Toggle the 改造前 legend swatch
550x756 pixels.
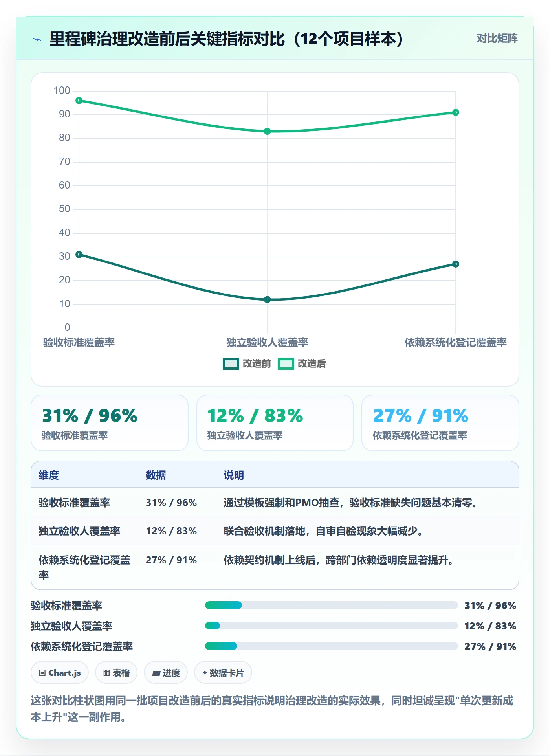(x=231, y=364)
